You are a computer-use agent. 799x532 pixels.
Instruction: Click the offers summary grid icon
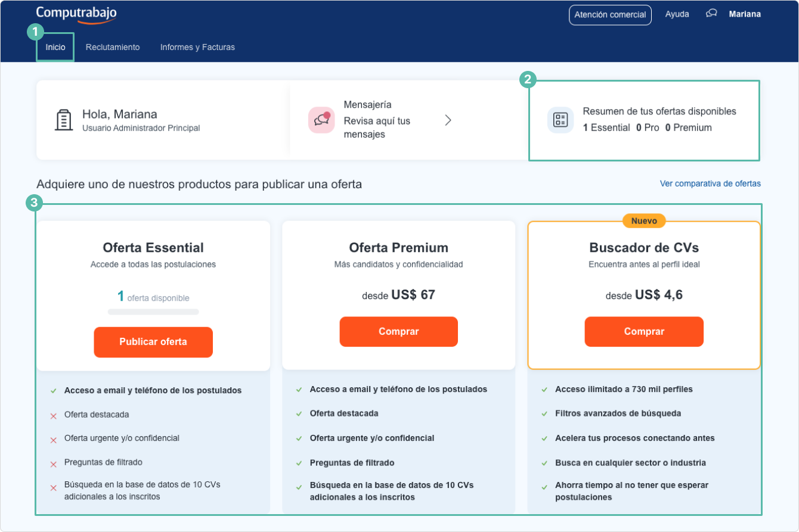point(560,120)
